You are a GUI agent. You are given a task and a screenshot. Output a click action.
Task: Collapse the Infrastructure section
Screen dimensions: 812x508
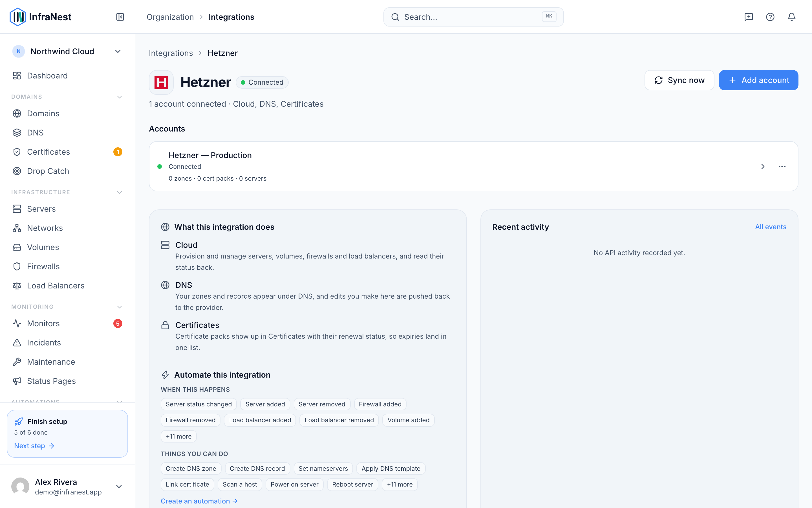120,192
